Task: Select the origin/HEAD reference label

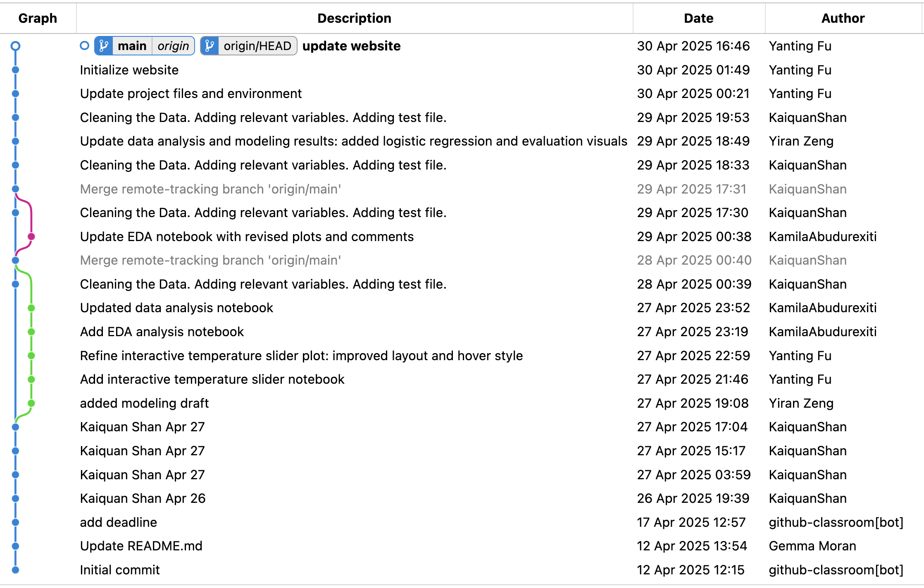Action: tap(257, 46)
